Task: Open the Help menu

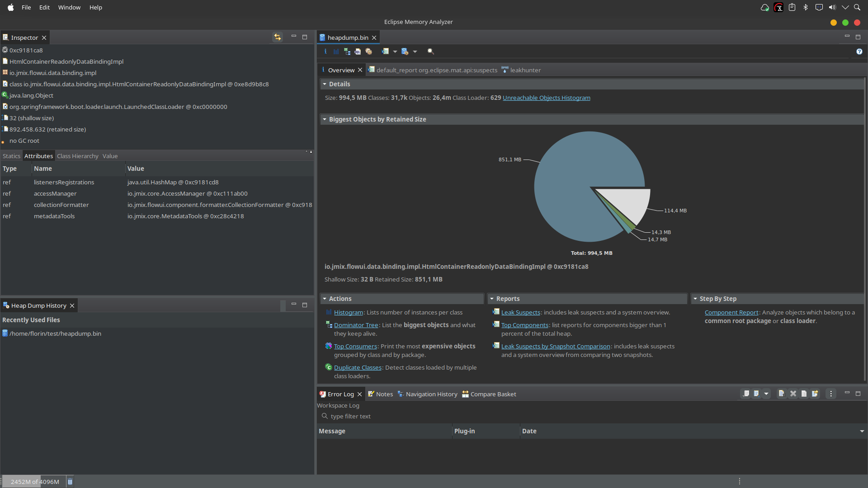Action: click(95, 7)
